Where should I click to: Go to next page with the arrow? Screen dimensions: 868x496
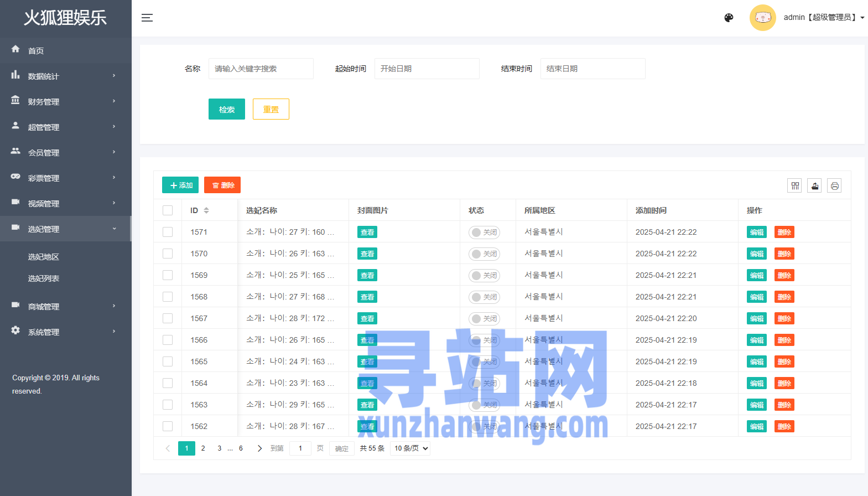click(x=259, y=448)
